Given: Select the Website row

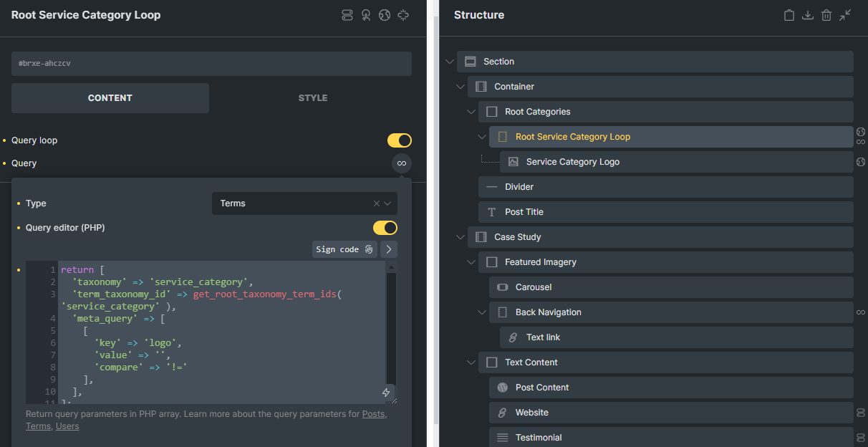Looking at the screenshot, I should [671, 413].
